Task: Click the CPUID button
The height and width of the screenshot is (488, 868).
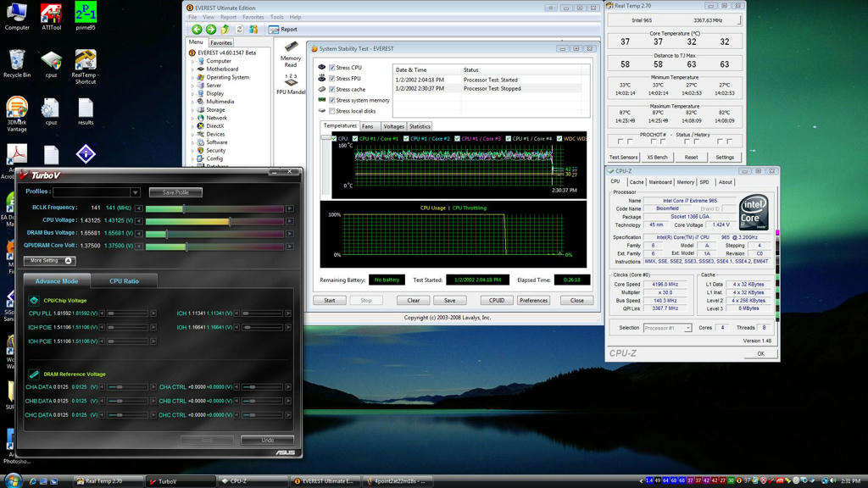Action: (x=497, y=301)
